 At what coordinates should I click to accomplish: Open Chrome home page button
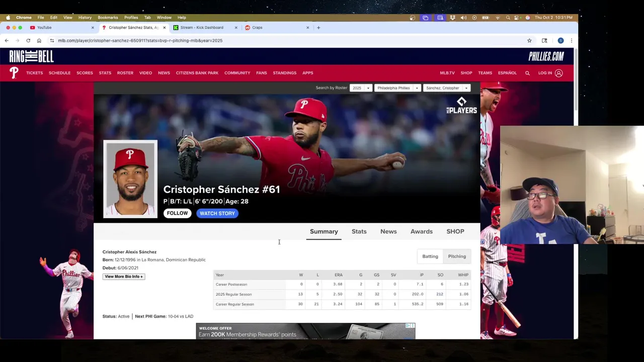39,41
